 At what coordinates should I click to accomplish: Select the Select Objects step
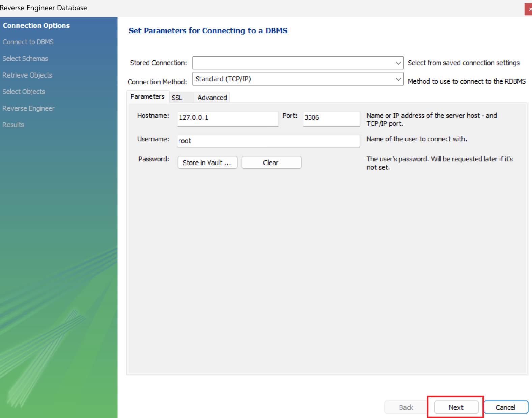click(24, 92)
